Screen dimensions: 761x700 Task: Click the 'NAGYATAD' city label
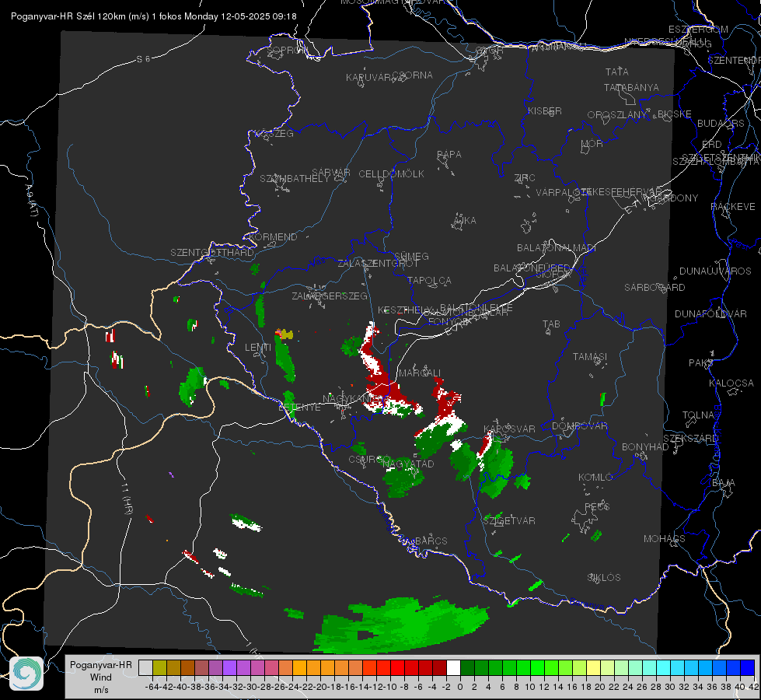point(408,464)
